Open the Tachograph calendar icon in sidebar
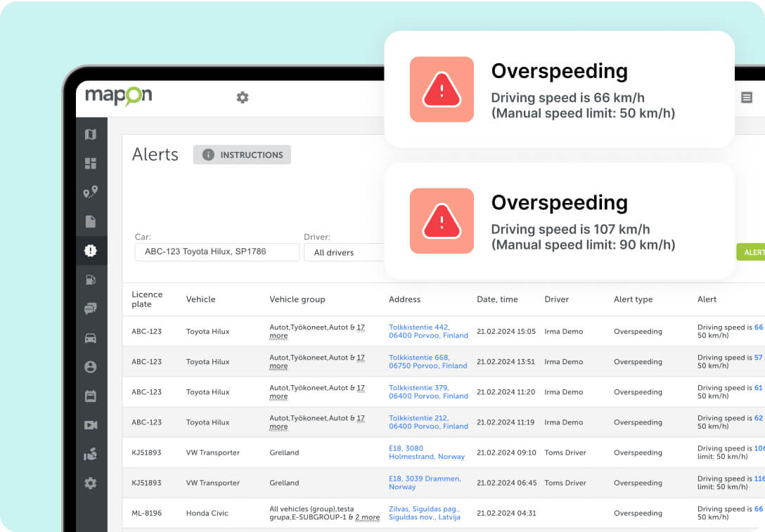Image resolution: width=765 pixels, height=532 pixels. [90, 396]
